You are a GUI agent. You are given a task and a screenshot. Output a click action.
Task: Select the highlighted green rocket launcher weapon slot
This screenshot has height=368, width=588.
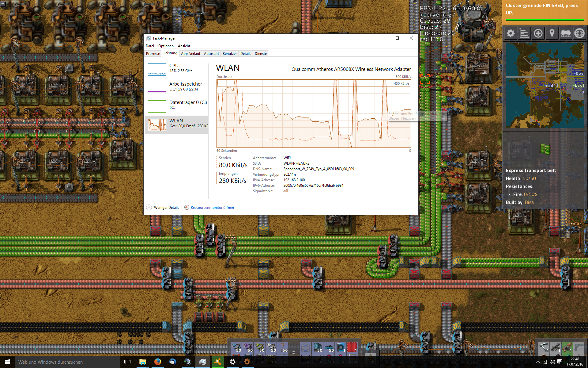[x=567, y=347]
